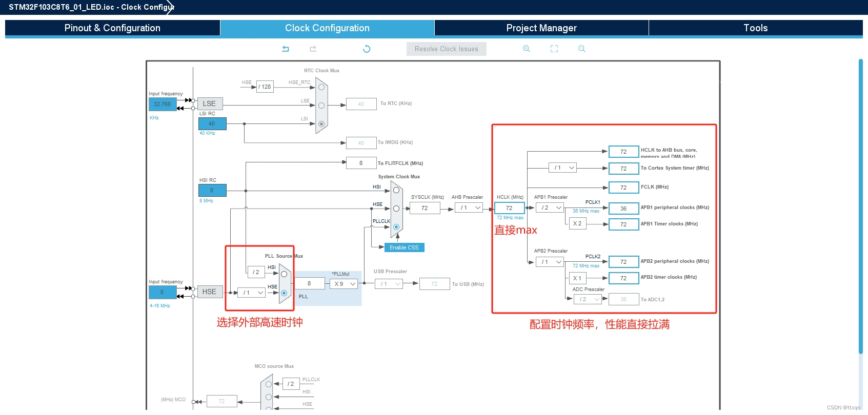Zoom out the clock diagram
Image resolution: width=868 pixels, height=415 pixels.
[582, 49]
